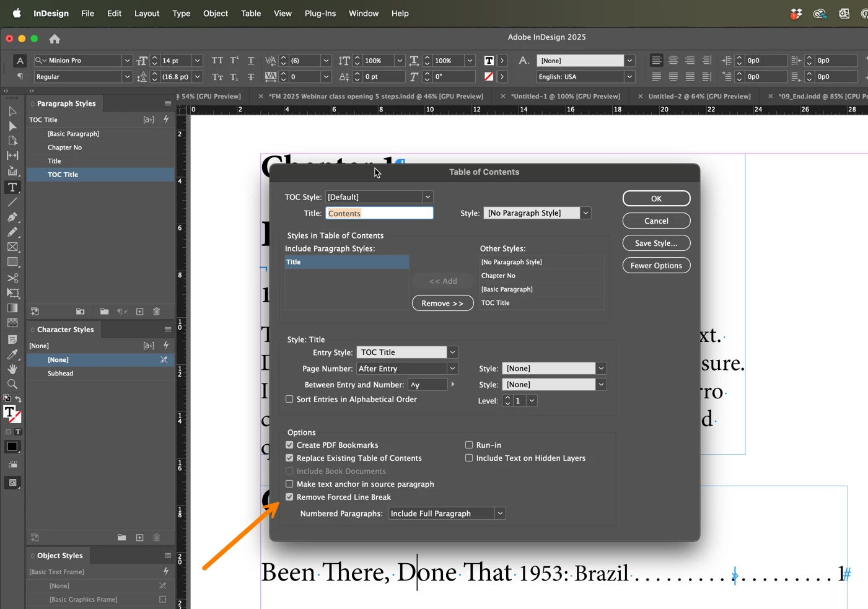Select the Pen tool
The width and height of the screenshot is (868, 609).
click(12, 217)
